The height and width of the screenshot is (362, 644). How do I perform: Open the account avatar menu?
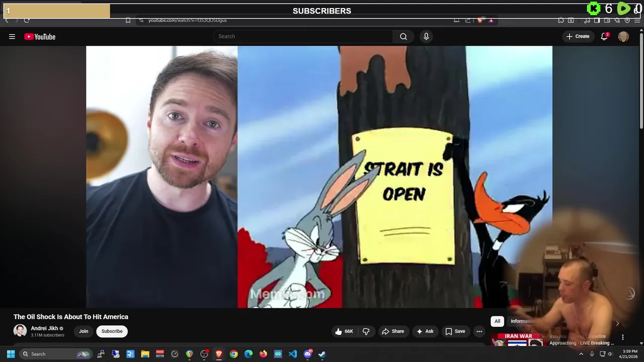623,36
